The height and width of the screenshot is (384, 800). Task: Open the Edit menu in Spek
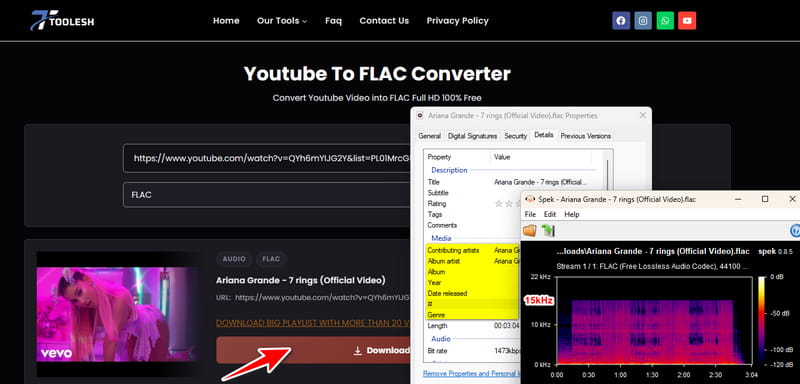tap(549, 214)
